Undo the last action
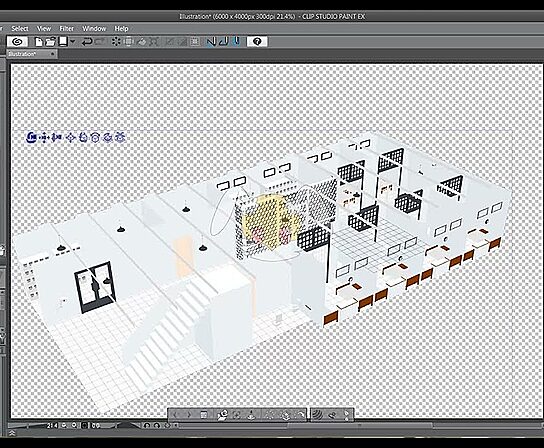The height and width of the screenshot is (448, 544). pos(87,42)
